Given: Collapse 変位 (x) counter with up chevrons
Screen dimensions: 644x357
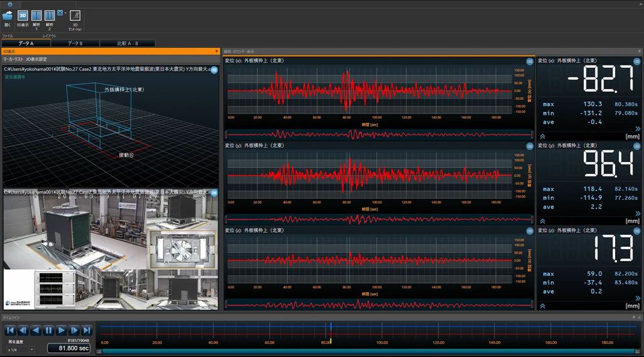Looking at the screenshot, I should click(x=543, y=136).
